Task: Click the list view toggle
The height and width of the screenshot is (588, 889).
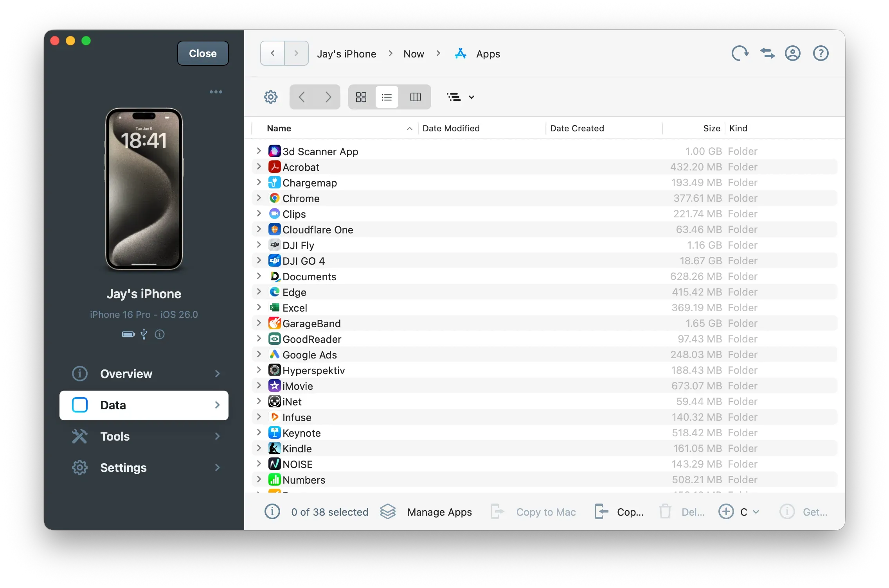Action: point(387,97)
